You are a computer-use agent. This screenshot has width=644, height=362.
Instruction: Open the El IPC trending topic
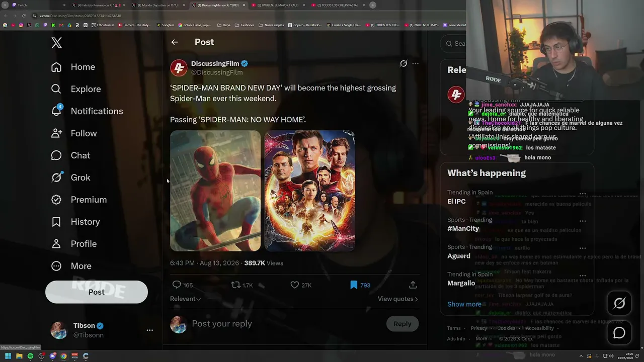pos(456,202)
